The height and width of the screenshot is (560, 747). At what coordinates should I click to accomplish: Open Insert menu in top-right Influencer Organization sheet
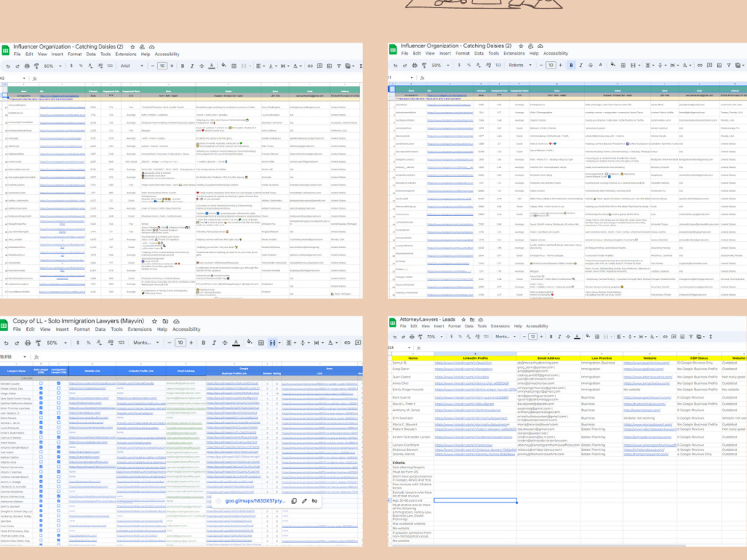(445, 53)
